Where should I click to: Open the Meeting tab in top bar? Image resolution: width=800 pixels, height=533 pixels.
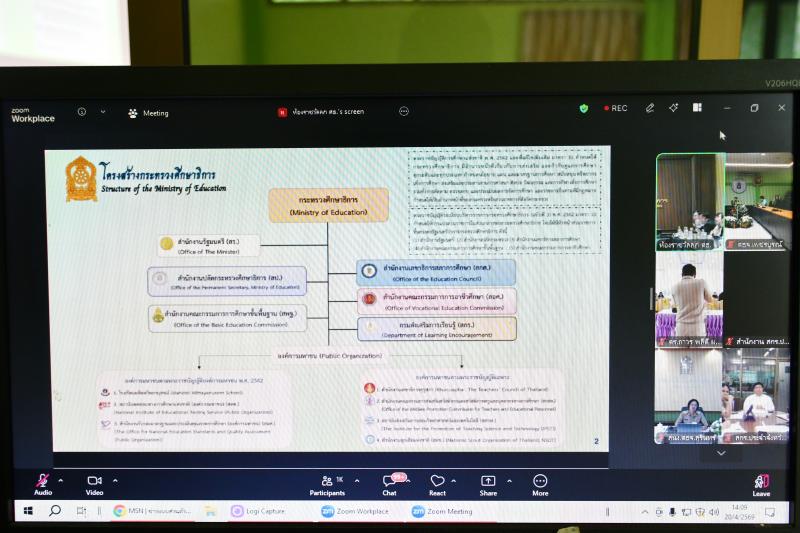(148, 113)
